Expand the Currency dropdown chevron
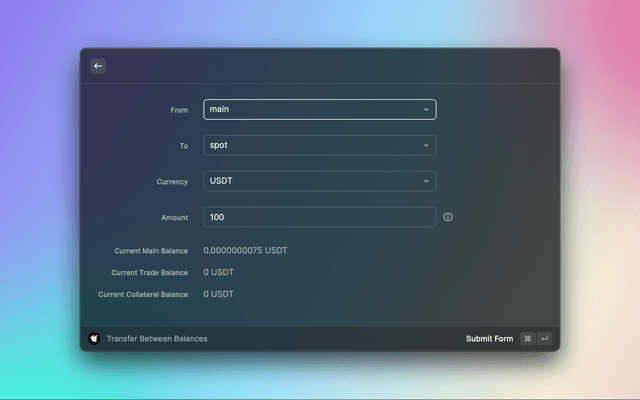The height and width of the screenshot is (400, 640). coord(425,181)
